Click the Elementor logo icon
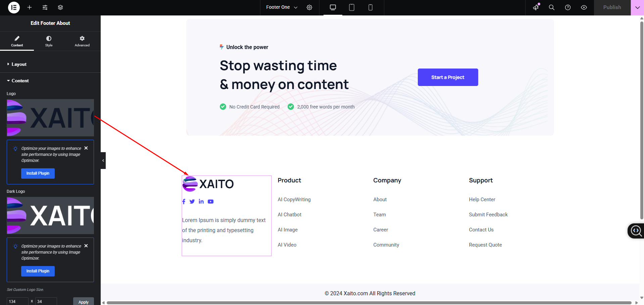Screen dimensions: 644x305 coord(14,7)
